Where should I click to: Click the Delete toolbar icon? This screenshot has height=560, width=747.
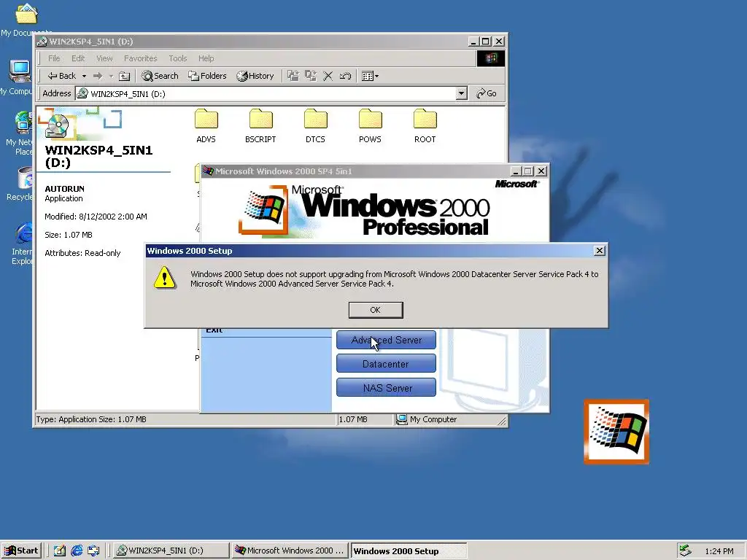328,76
